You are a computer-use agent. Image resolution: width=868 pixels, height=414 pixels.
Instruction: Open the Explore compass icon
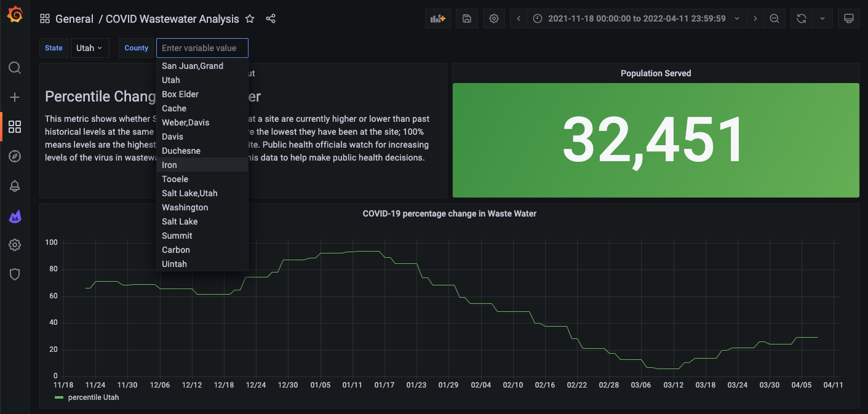15,156
